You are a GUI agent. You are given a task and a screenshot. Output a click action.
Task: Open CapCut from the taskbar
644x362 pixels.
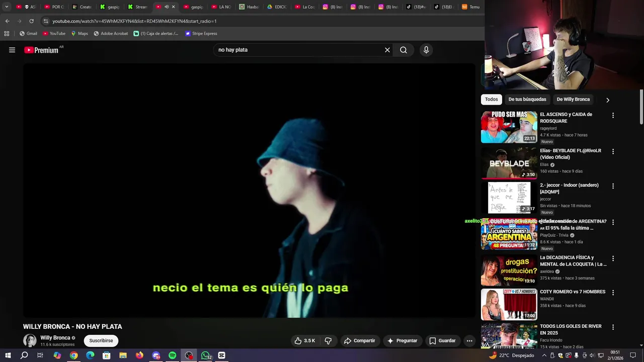click(222, 355)
